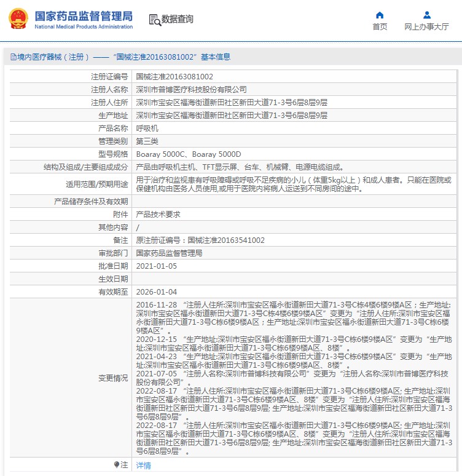
Task: Click the 生效日期 label
Action: coord(113,279)
